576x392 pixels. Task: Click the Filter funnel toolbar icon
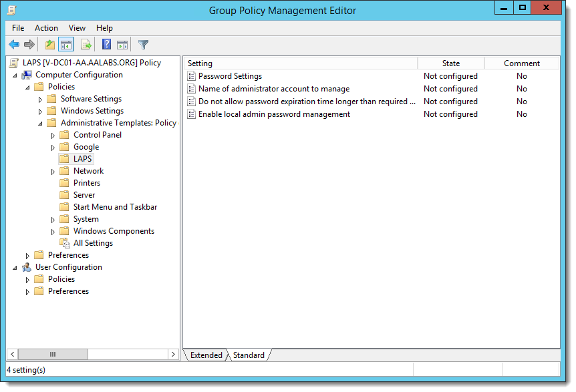tap(143, 45)
